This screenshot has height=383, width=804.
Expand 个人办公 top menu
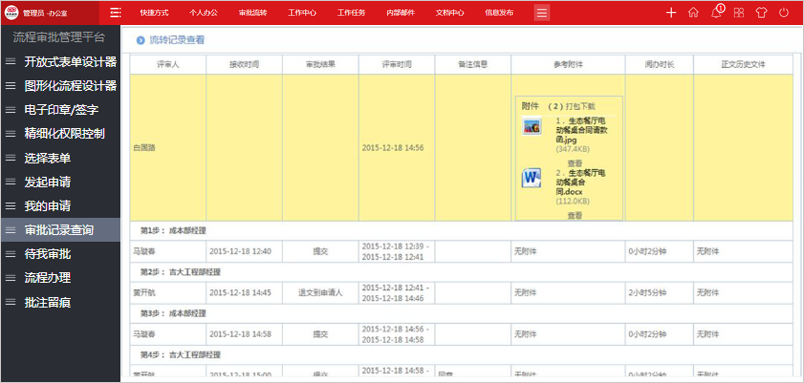click(x=204, y=13)
